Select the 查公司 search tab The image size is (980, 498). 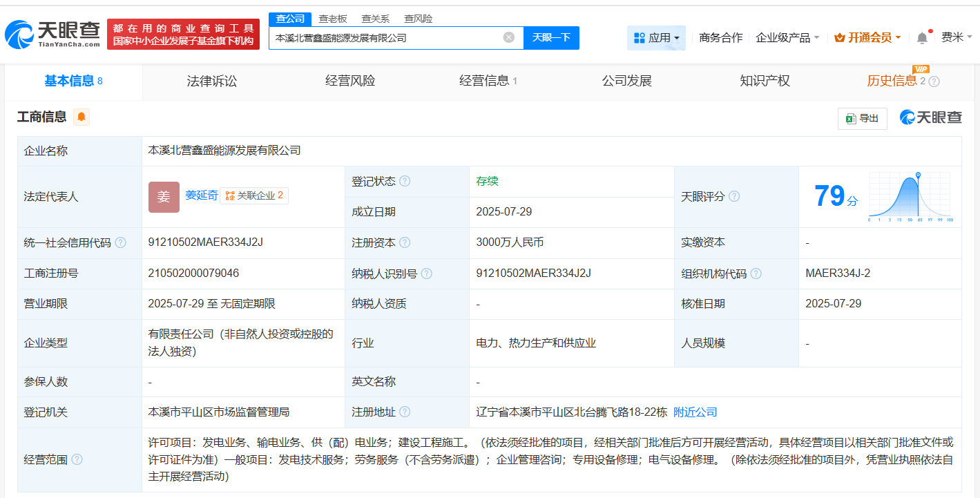pyautogui.click(x=290, y=19)
